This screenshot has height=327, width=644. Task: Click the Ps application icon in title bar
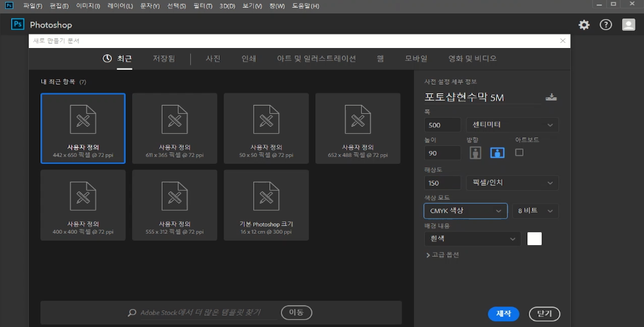tap(8, 5)
